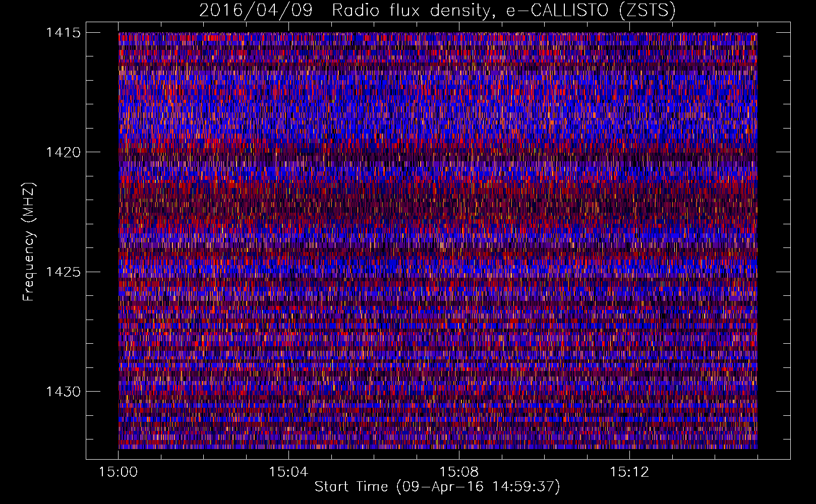Click the 15:12 time axis label
The width and height of the screenshot is (816, 504).
[x=629, y=472]
